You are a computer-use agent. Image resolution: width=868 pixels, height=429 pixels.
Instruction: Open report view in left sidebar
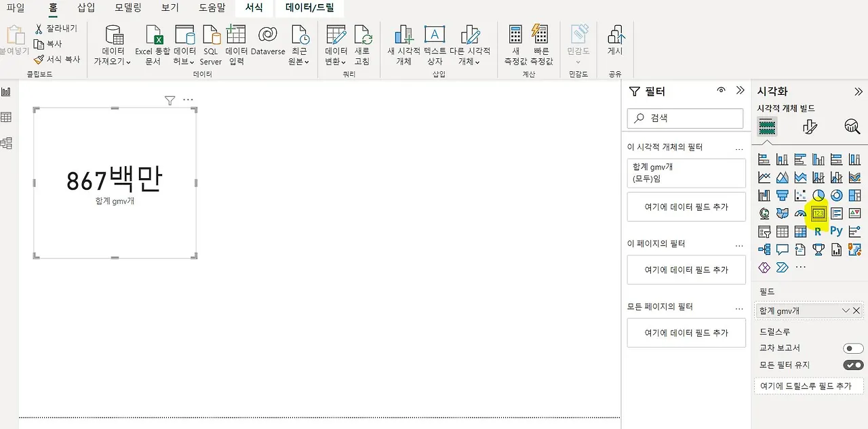tap(6, 91)
